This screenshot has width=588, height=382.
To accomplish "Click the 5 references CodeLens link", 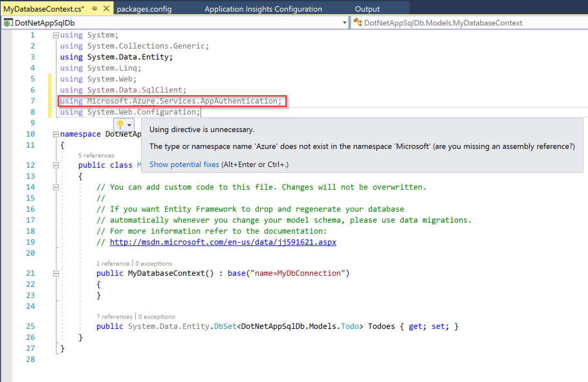I will 96,155.
